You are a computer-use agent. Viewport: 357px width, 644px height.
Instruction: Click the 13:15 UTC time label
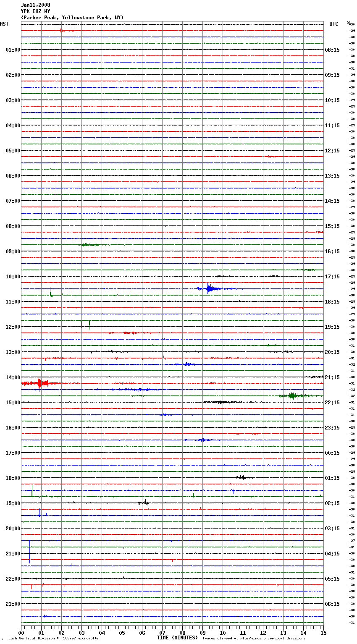tap(332, 176)
